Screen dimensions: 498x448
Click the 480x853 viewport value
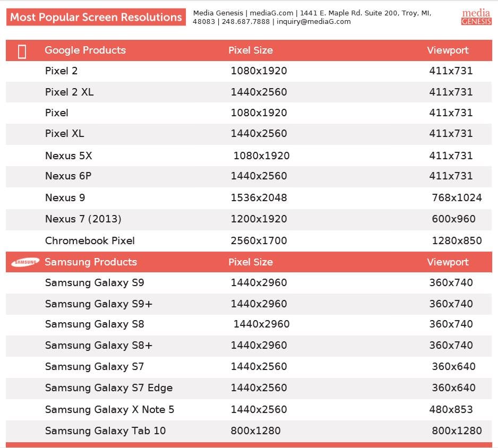(451, 409)
